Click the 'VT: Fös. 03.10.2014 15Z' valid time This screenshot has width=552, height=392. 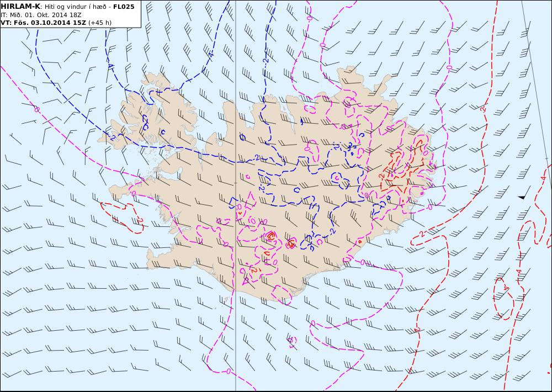(44, 23)
